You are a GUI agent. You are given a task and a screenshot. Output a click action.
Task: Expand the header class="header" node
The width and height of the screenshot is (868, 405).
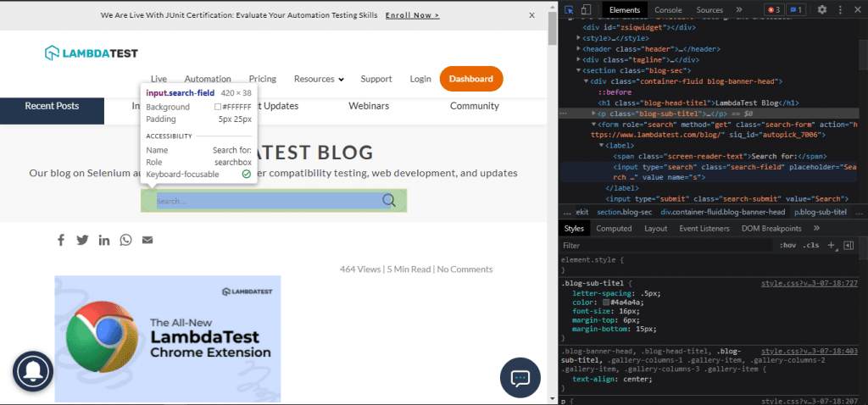(578, 49)
